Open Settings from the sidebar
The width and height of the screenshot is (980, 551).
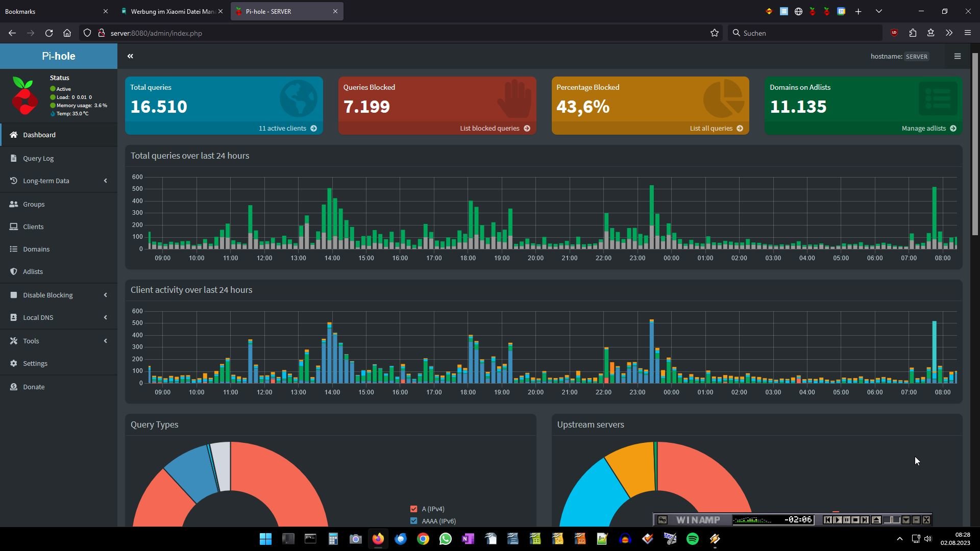[35, 363]
